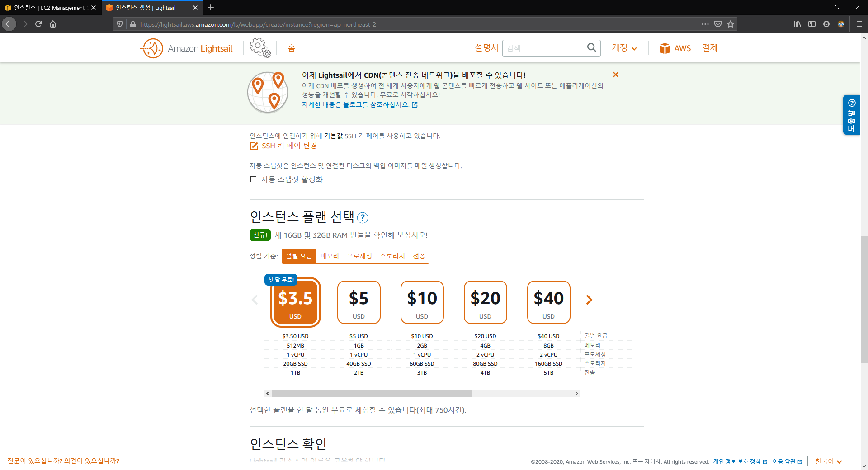Screen dimensions: 868x470
Task: Sort plans by 메모리
Action: click(x=330, y=256)
